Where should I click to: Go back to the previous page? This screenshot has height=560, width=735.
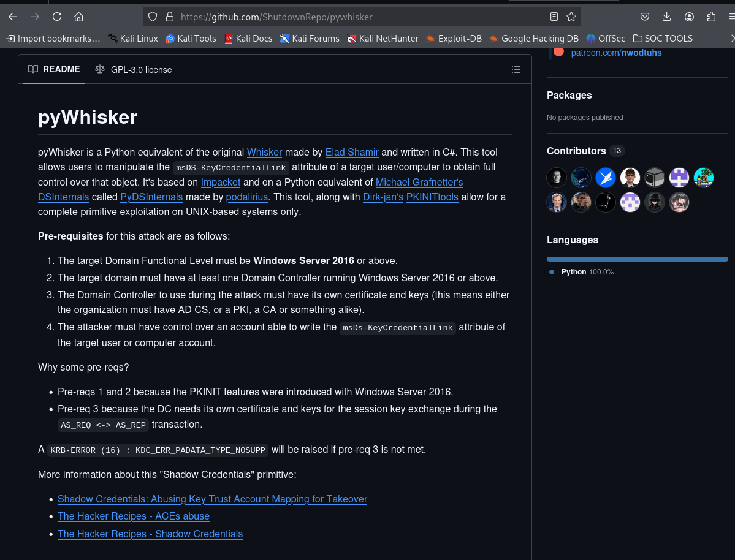pyautogui.click(x=13, y=17)
